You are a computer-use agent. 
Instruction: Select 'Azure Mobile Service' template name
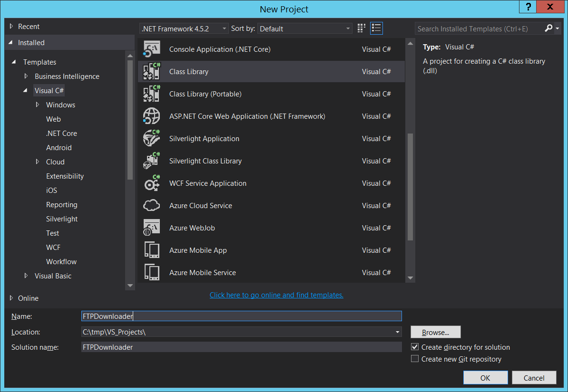coord(203,273)
